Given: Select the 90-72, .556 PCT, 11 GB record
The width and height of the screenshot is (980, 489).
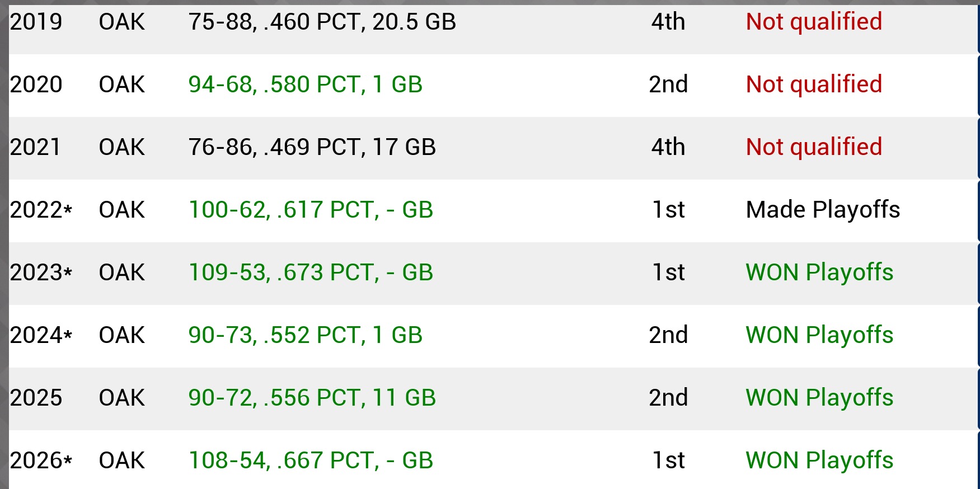Looking at the screenshot, I should click(312, 398).
